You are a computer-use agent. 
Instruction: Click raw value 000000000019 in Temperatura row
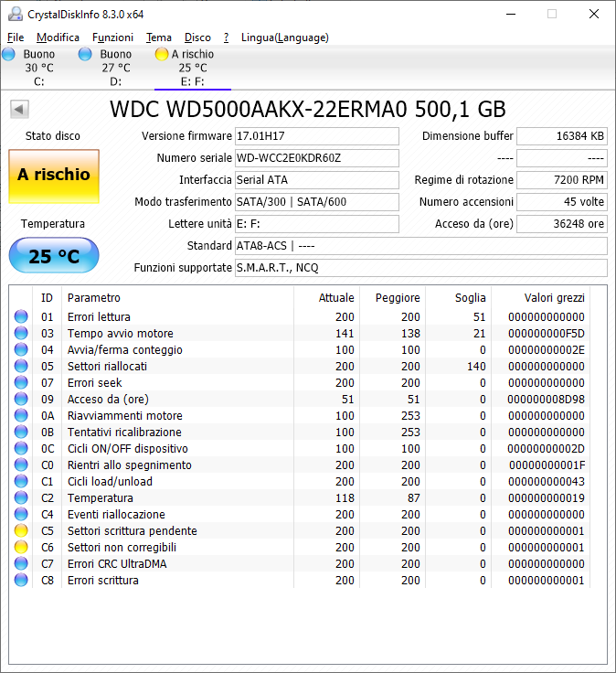point(546,497)
